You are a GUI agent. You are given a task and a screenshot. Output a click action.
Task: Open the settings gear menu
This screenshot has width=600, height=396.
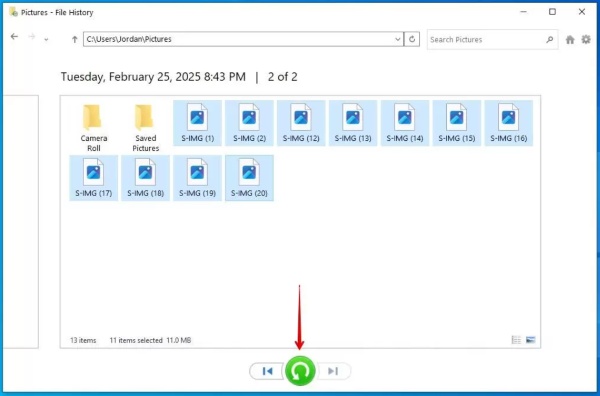586,39
